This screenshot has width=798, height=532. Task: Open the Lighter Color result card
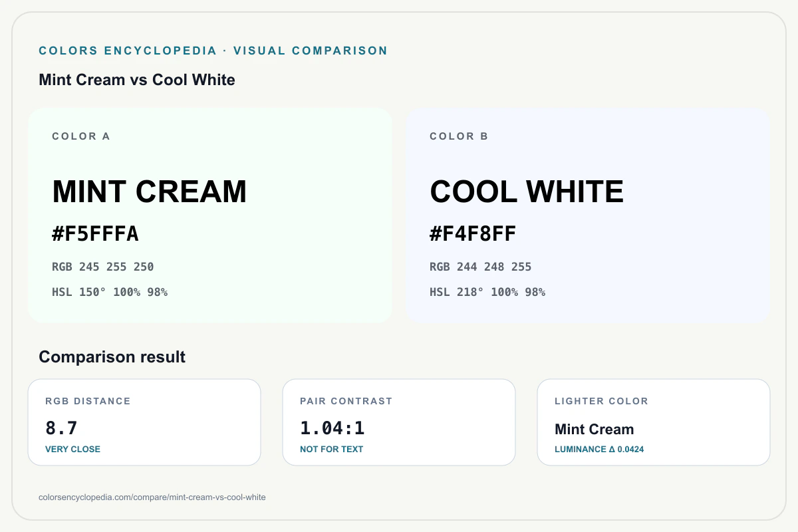654,422
